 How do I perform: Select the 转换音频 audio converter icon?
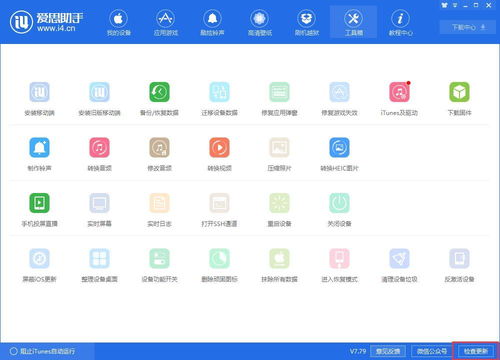(x=99, y=147)
